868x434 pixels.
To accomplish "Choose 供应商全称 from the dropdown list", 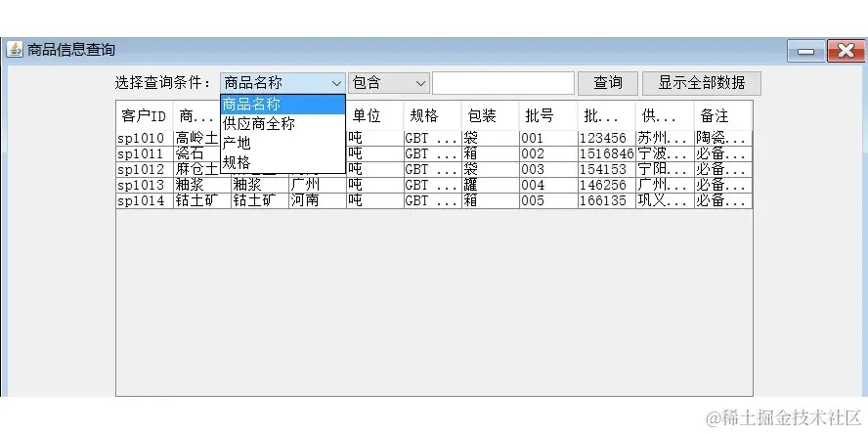I will [x=282, y=124].
